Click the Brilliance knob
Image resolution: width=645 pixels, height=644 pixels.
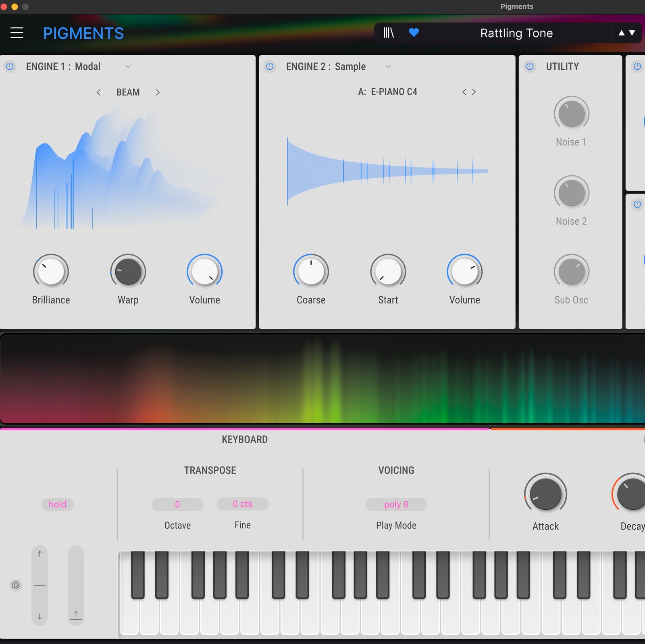click(51, 271)
